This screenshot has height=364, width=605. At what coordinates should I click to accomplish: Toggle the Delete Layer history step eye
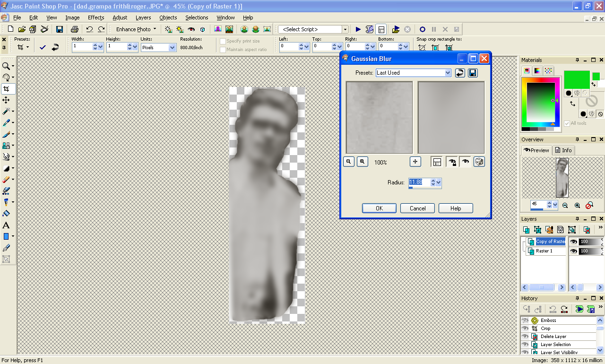click(x=525, y=337)
